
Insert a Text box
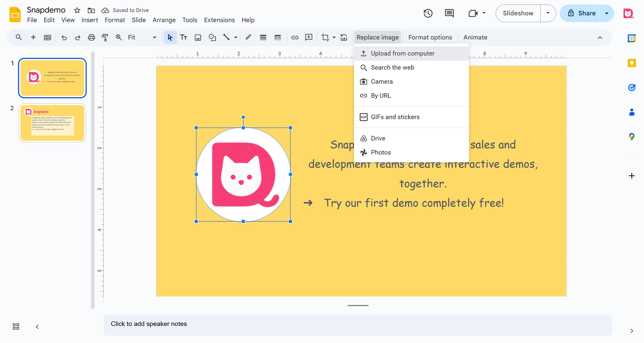[184, 37]
